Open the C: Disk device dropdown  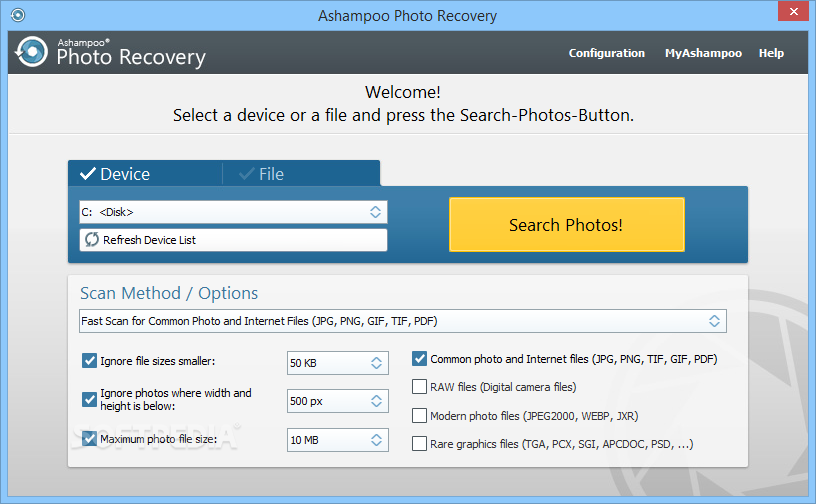point(233,212)
